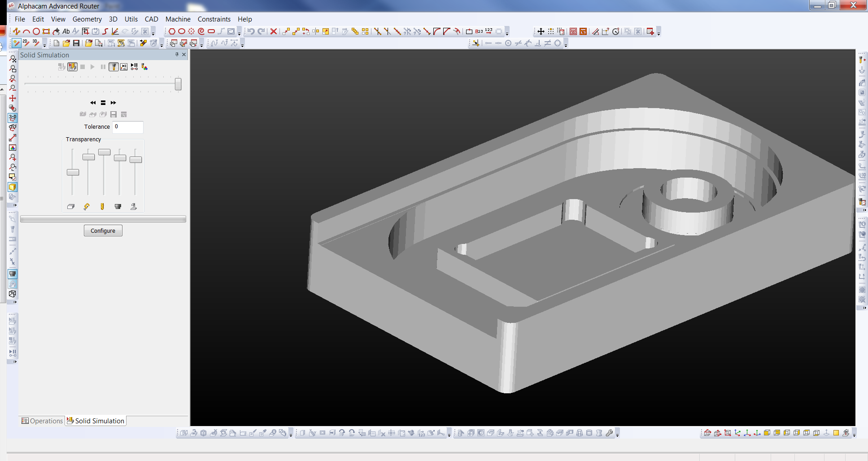Click the simulation progress slider handle
The image size is (868, 461).
(178, 84)
